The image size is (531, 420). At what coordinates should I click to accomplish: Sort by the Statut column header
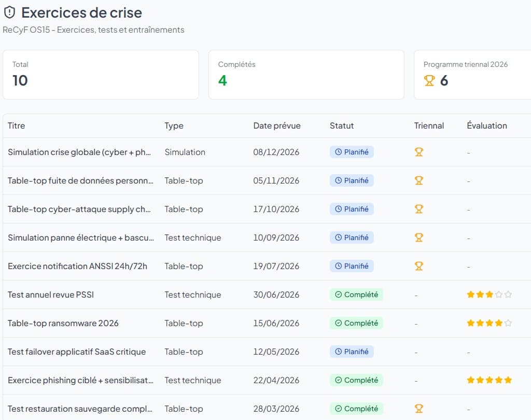tap(342, 125)
